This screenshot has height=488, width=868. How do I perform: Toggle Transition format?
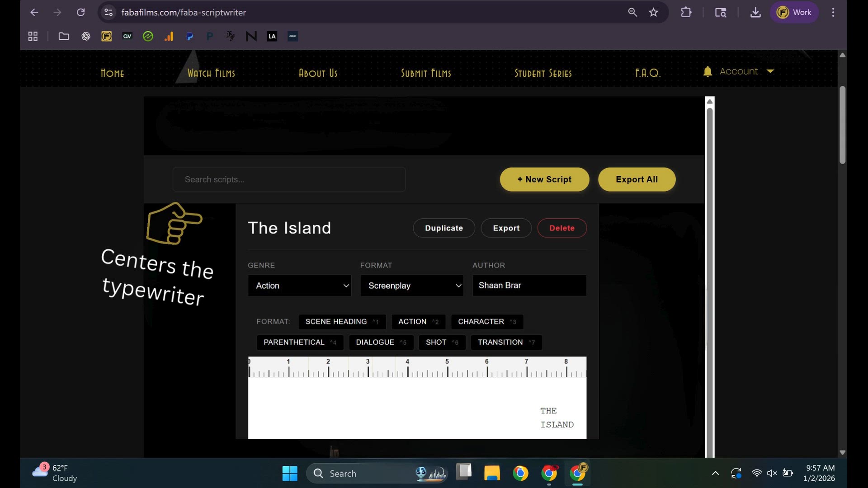point(506,343)
